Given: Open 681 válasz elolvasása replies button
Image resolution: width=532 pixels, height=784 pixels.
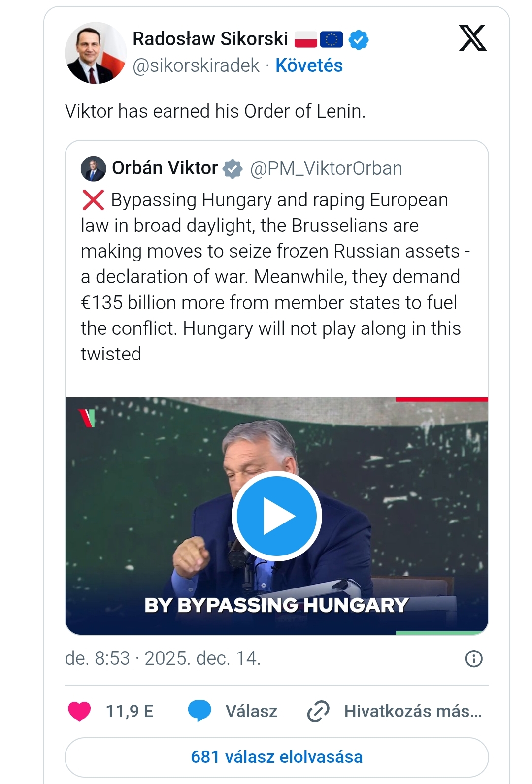Looking at the screenshot, I should point(277,757).
